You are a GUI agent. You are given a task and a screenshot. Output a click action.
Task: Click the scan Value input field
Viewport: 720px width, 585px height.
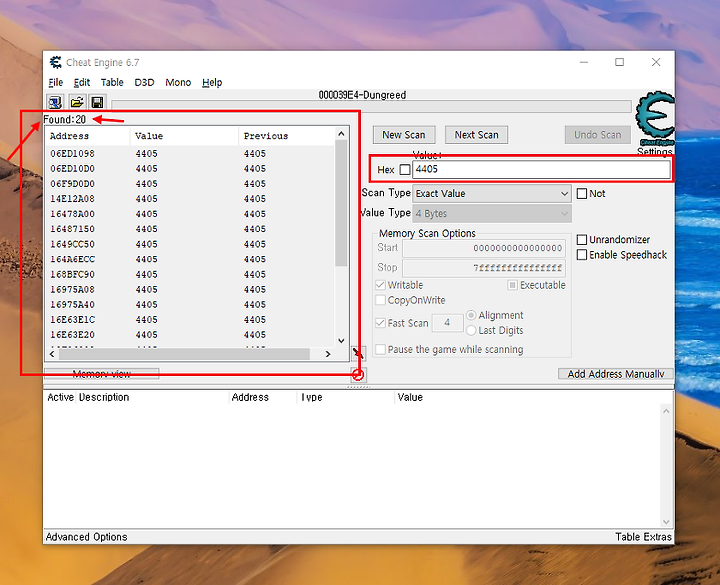point(541,169)
